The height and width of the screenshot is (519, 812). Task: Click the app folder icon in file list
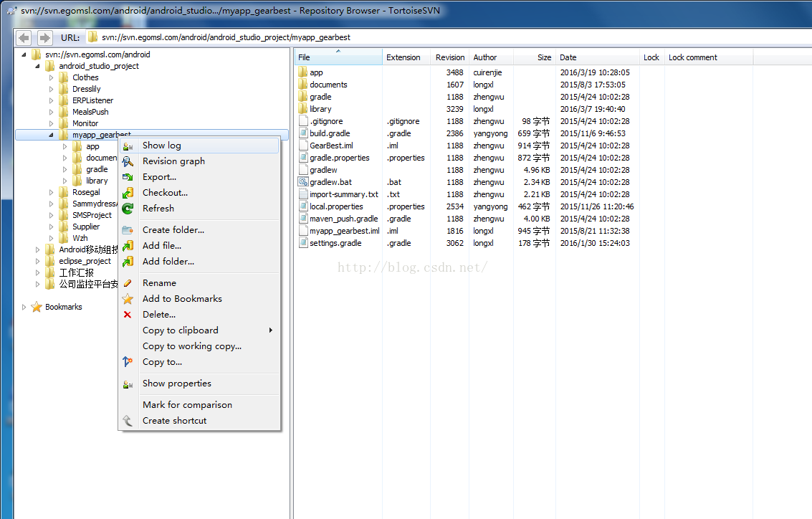click(x=303, y=72)
